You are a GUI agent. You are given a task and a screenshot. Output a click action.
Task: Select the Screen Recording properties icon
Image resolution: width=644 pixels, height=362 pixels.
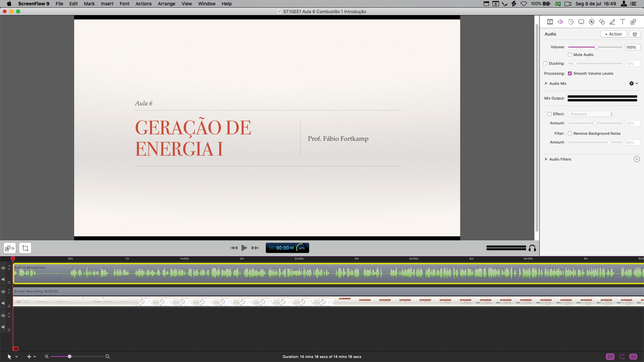581,22
